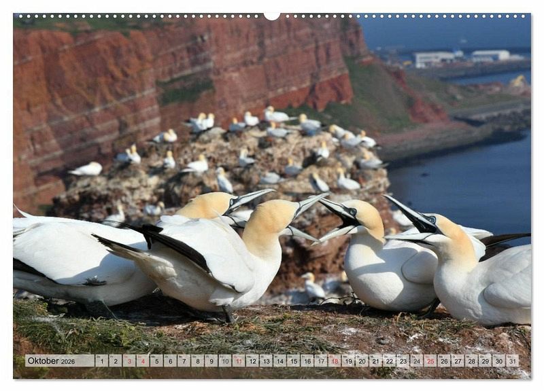Choose day 16 in the calendar strip
The width and height of the screenshot is (544, 392).
pyautogui.click(x=307, y=361)
